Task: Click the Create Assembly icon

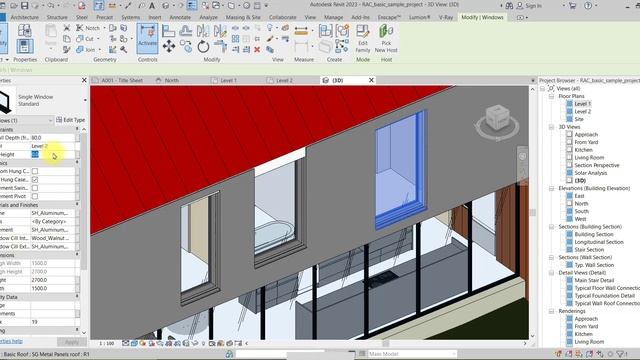Action: [x=325, y=31]
